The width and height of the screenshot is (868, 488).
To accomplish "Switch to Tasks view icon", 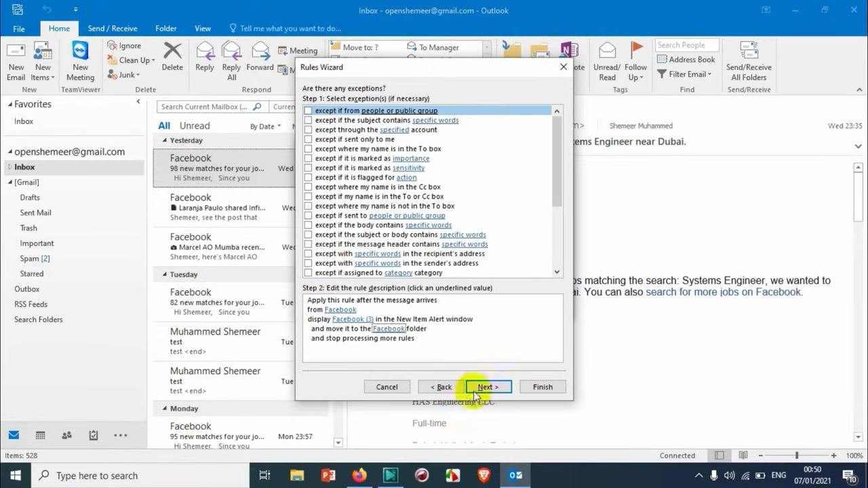I will (x=94, y=435).
